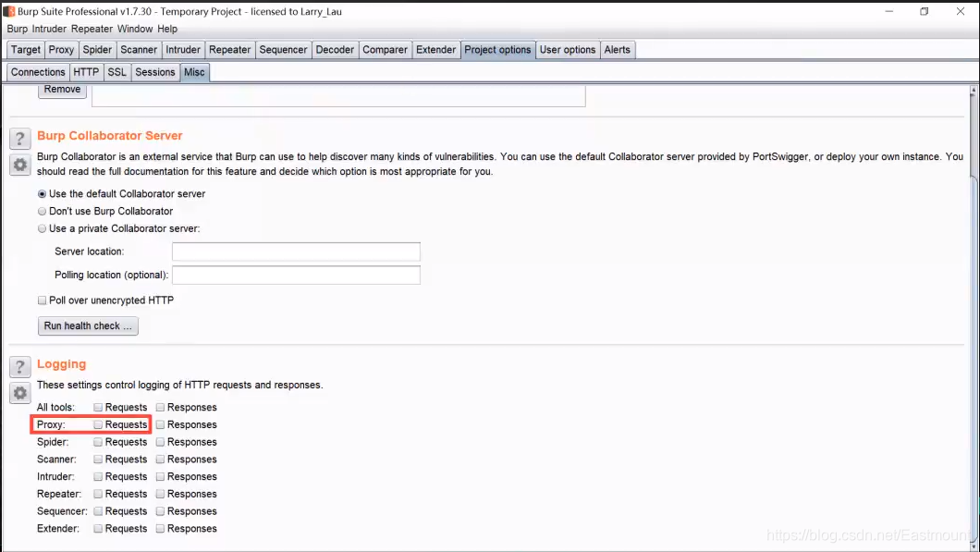The height and width of the screenshot is (552, 980).
Task: Open help for Burp Collaborator Server
Action: pyautogui.click(x=20, y=138)
